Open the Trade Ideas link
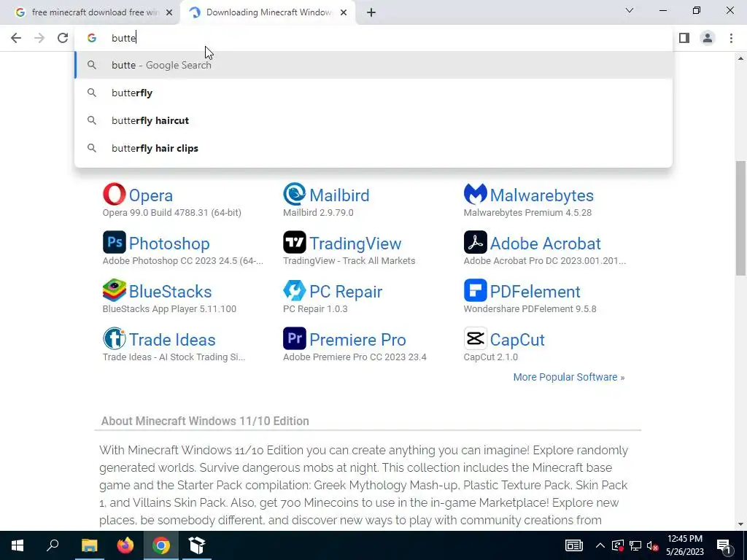This screenshot has width=747, height=560. tap(172, 340)
